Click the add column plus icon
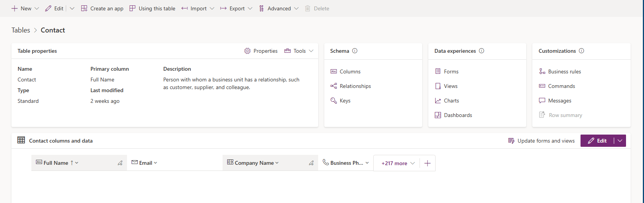The width and height of the screenshot is (644, 203). pyautogui.click(x=428, y=163)
